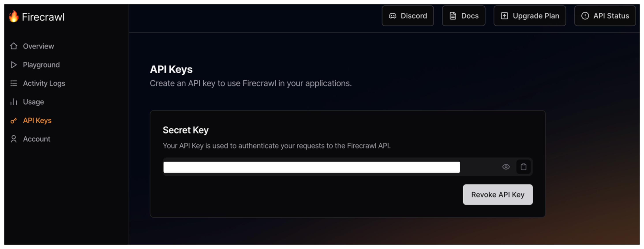Click the Playground play triangle icon
Viewport: 644px width, 249px height.
point(14,65)
